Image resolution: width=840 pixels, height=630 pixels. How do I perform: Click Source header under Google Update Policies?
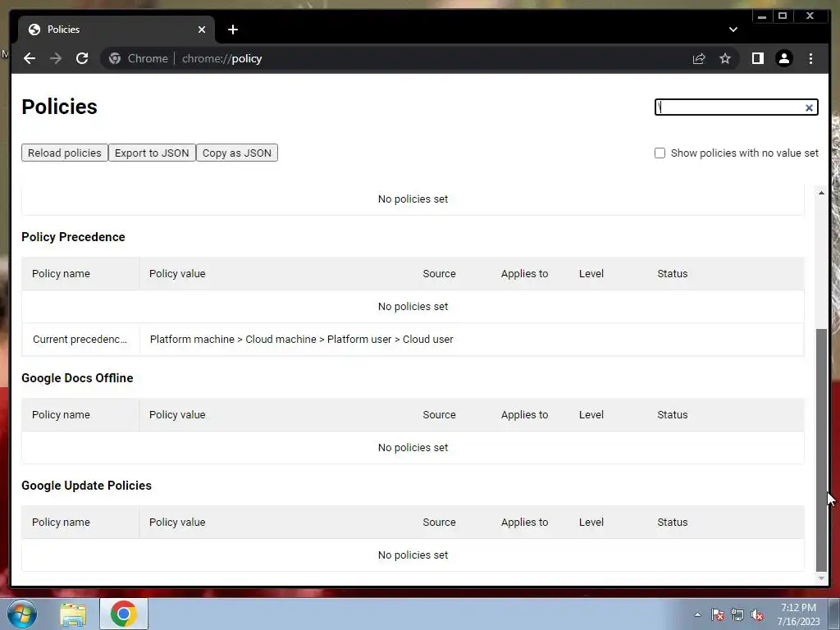click(x=440, y=523)
